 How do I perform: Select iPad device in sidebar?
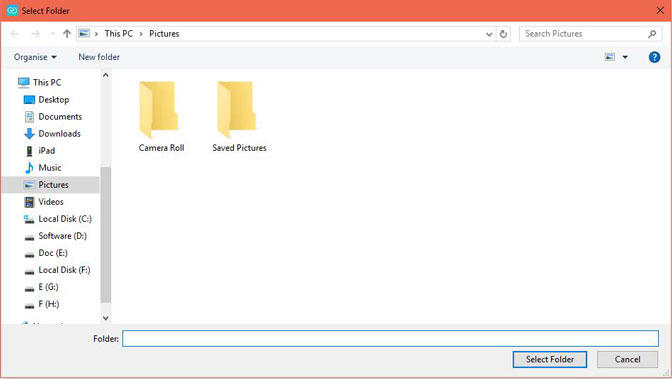pyautogui.click(x=47, y=150)
